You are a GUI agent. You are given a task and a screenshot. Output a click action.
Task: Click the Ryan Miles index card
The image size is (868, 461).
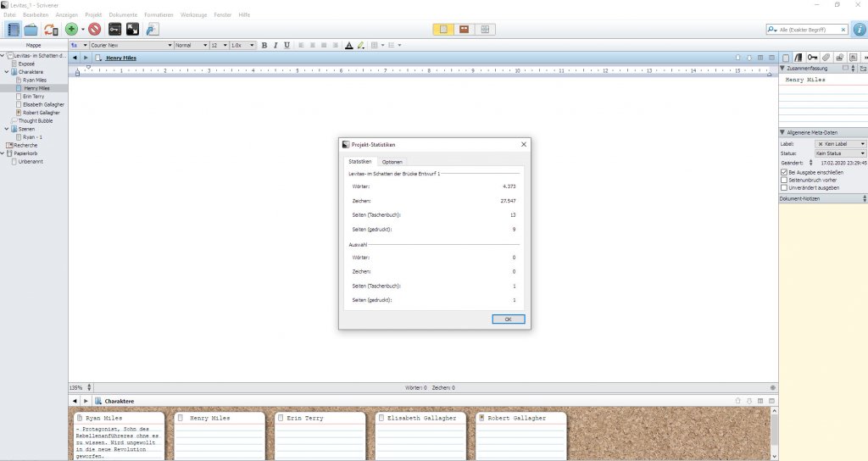coord(119,436)
